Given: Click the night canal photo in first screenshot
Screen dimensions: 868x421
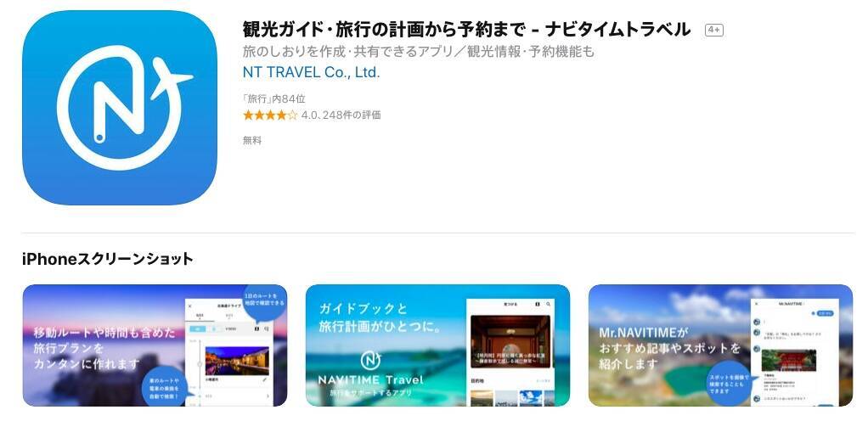Looking at the screenshot, I should (x=237, y=361).
